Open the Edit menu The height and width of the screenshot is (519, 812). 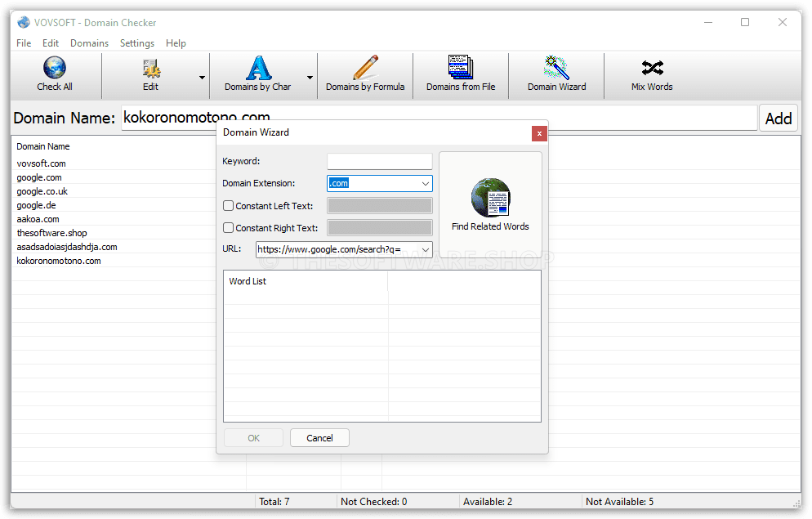click(50, 43)
